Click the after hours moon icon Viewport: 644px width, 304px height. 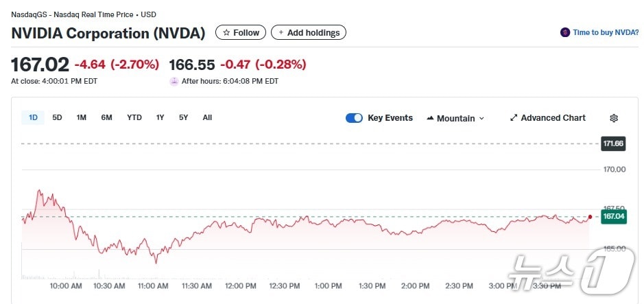174,81
